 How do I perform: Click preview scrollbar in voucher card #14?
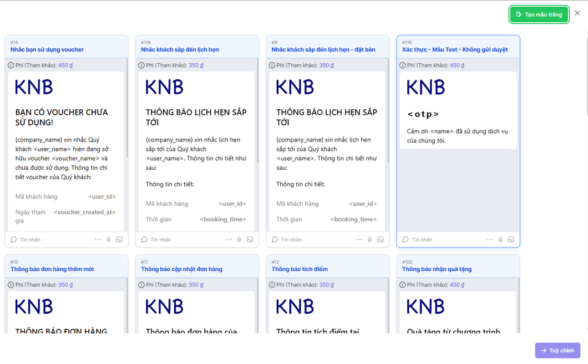127,108
